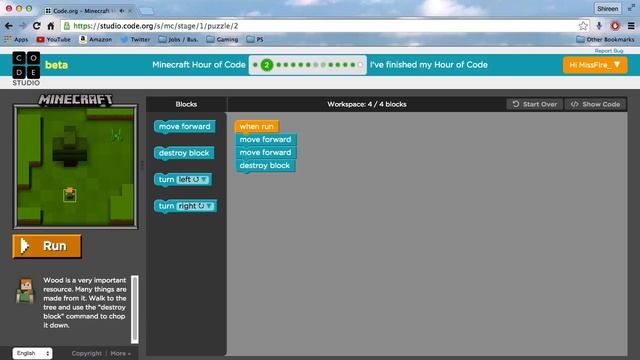The width and height of the screenshot is (640, 360).
Task: Select the highlighted puzzle 2 progress dot
Action: pos(267,65)
